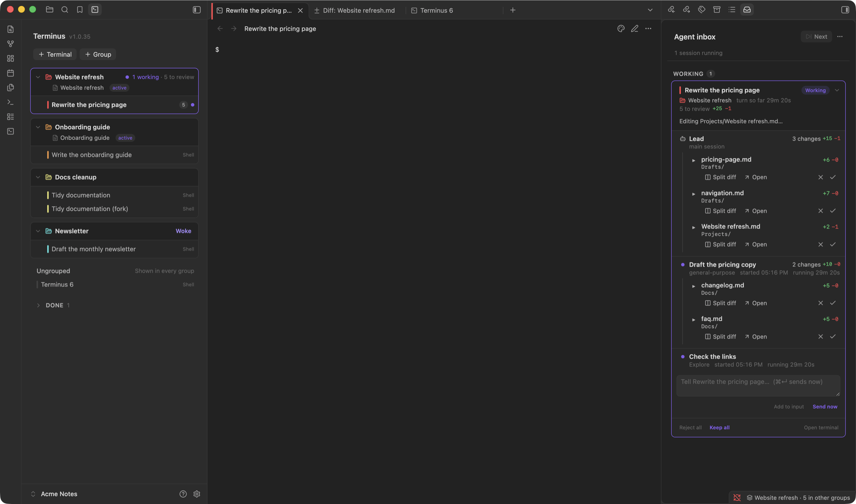Focus the Tell Rewrite the pricing page input
856x504 pixels.
(758, 386)
